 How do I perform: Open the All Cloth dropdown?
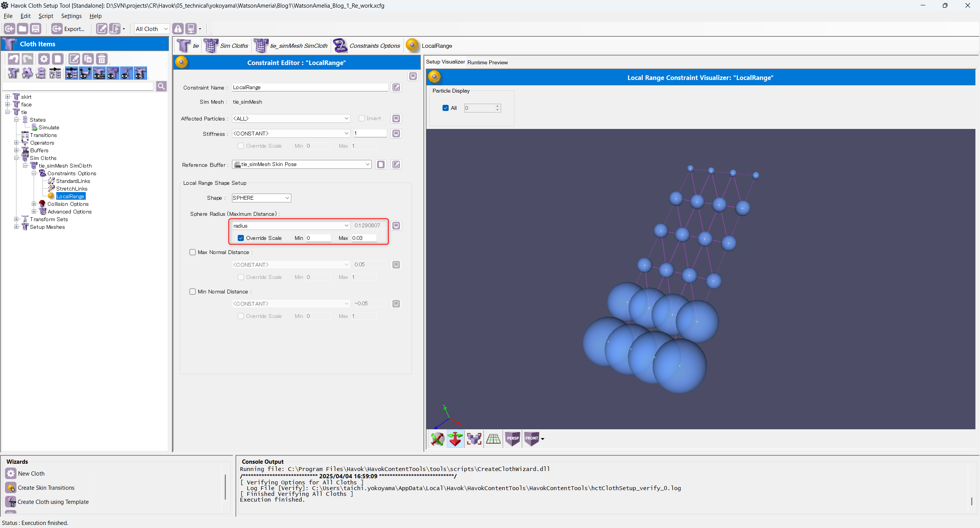point(152,29)
